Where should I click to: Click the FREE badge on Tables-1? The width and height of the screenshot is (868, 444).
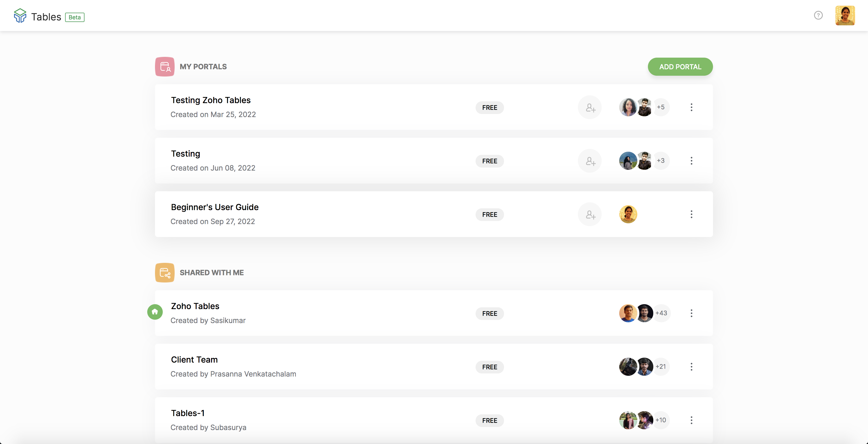click(490, 420)
